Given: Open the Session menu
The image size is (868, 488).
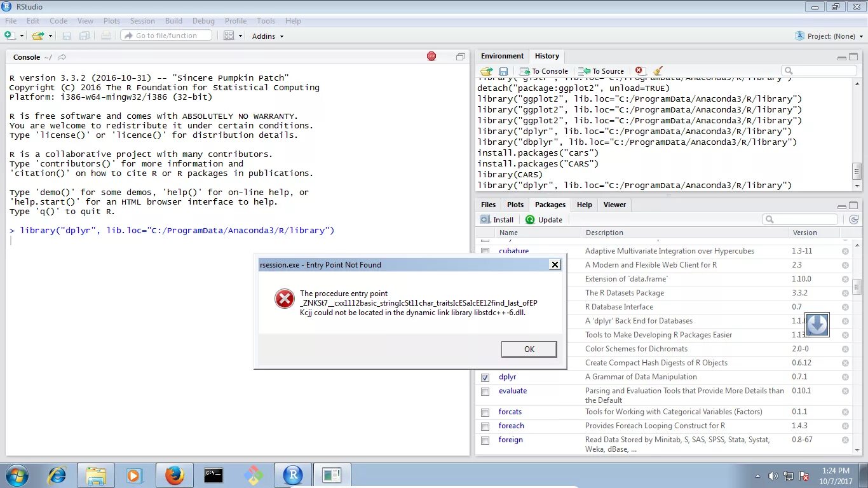Looking at the screenshot, I should [142, 21].
